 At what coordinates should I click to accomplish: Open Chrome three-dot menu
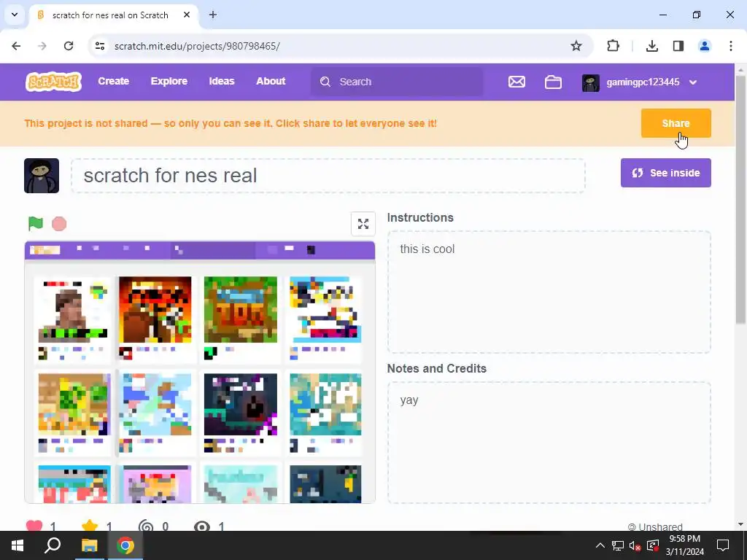731,46
